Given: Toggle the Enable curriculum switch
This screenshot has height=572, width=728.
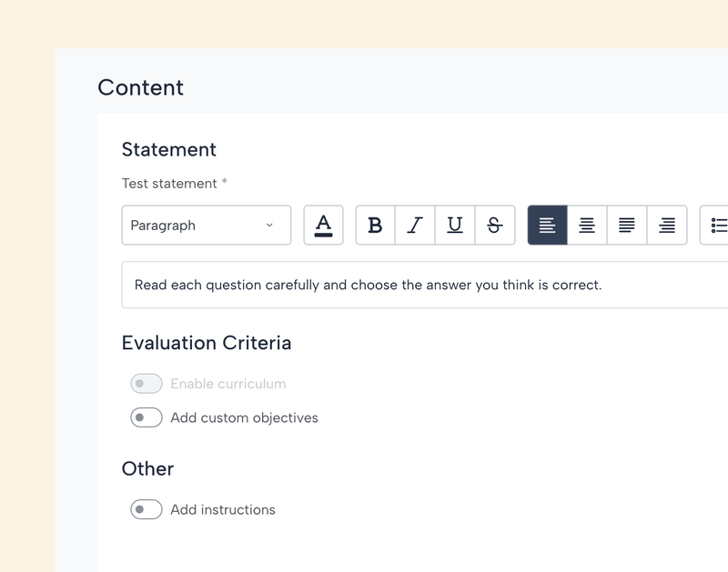Looking at the screenshot, I should (x=147, y=384).
